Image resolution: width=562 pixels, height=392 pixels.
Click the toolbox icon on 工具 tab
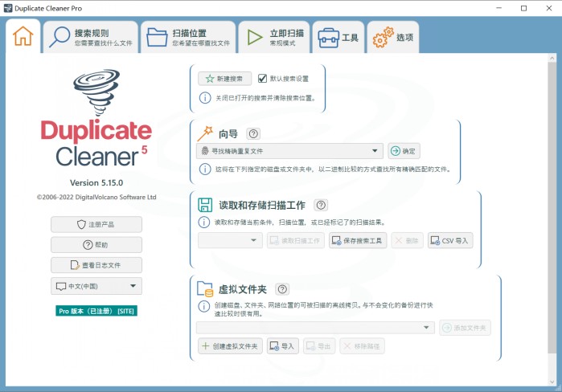pyautogui.click(x=328, y=38)
